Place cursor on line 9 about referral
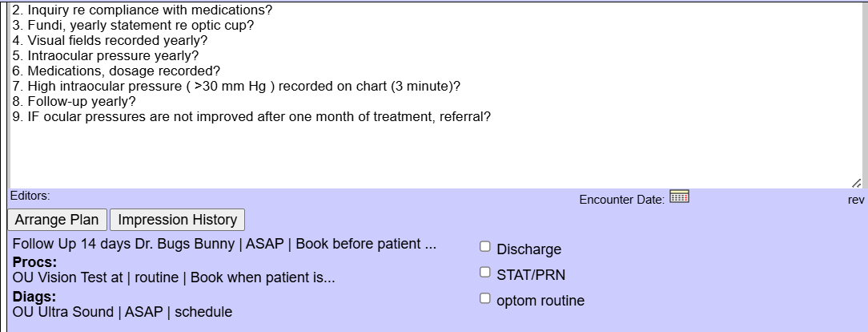 [x=251, y=117]
